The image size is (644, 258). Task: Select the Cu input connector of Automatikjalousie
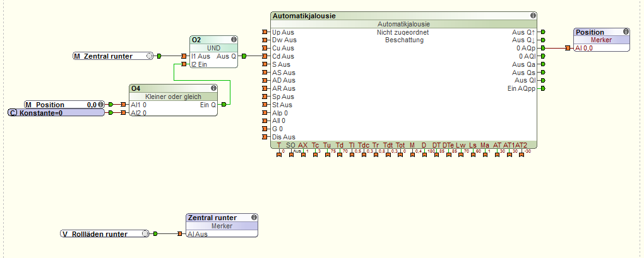(x=265, y=48)
